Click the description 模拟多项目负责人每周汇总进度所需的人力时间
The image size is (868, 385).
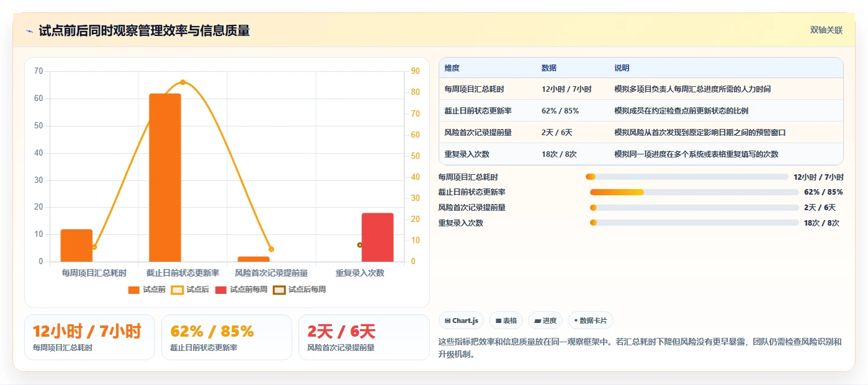pyautogui.click(x=692, y=89)
